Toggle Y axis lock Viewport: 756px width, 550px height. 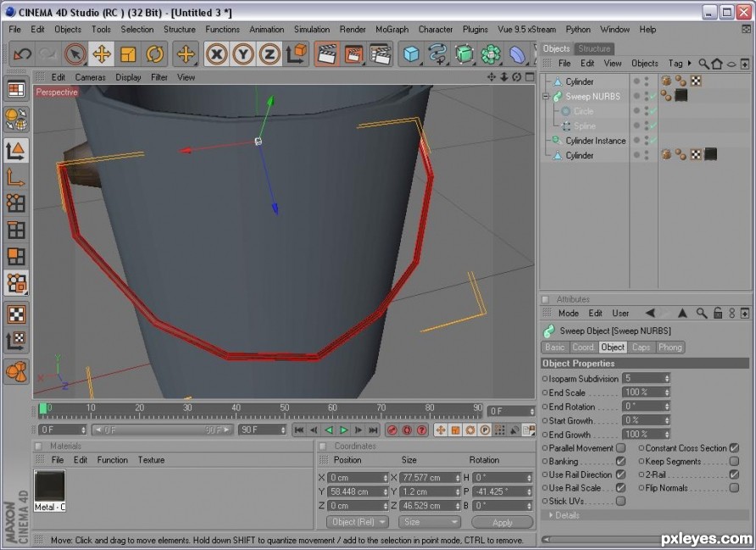(x=243, y=54)
